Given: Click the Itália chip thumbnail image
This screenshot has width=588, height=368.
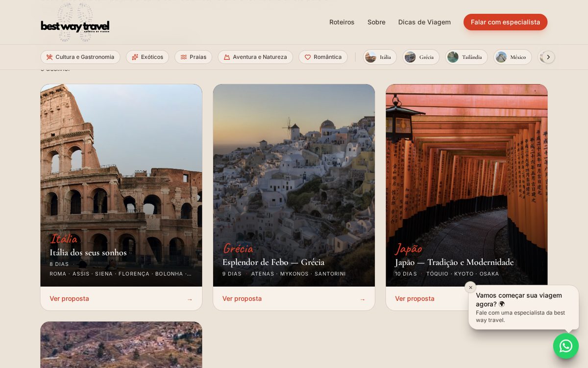Looking at the screenshot, I should point(371,57).
